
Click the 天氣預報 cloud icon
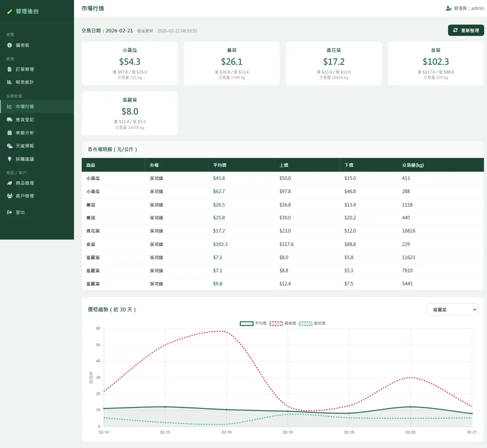(10, 146)
